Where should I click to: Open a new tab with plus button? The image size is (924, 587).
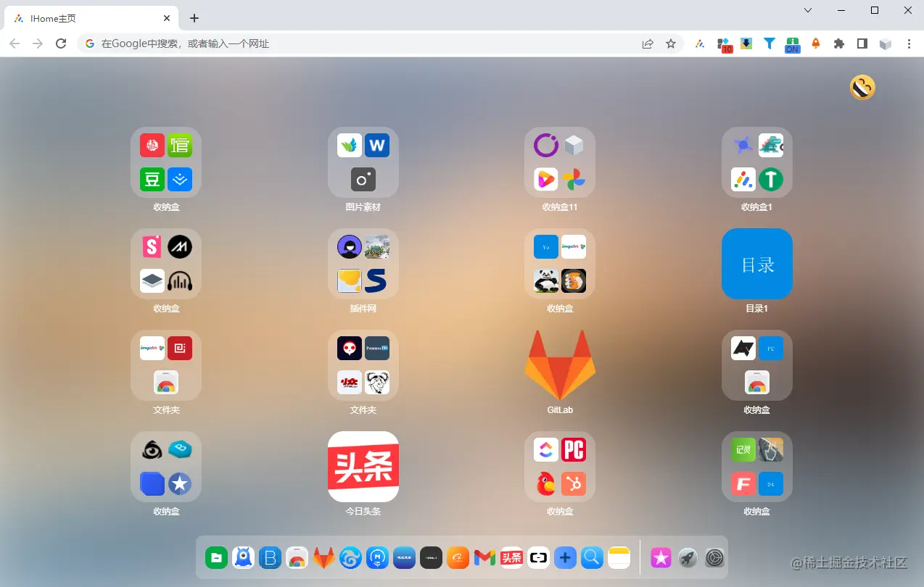pos(194,18)
